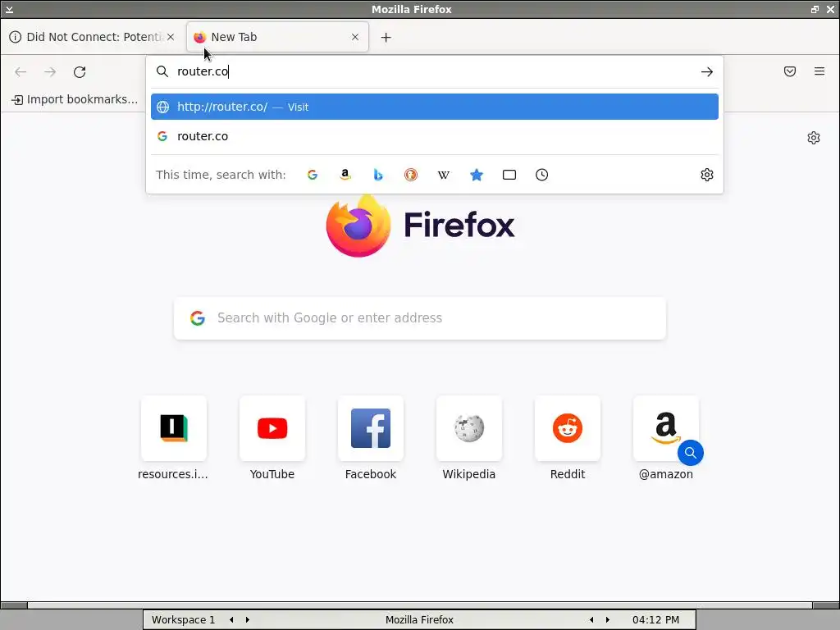Image resolution: width=840 pixels, height=630 pixels.
Task: Visit http://router.co/ suggestion
Action: pyautogui.click(x=435, y=107)
